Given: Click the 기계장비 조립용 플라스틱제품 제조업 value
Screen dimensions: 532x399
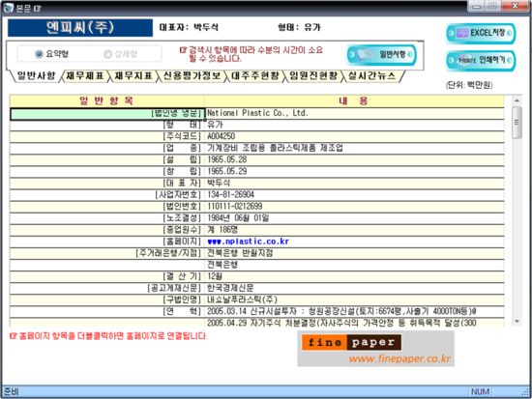Looking at the screenshot, I should click(x=275, y=148).
